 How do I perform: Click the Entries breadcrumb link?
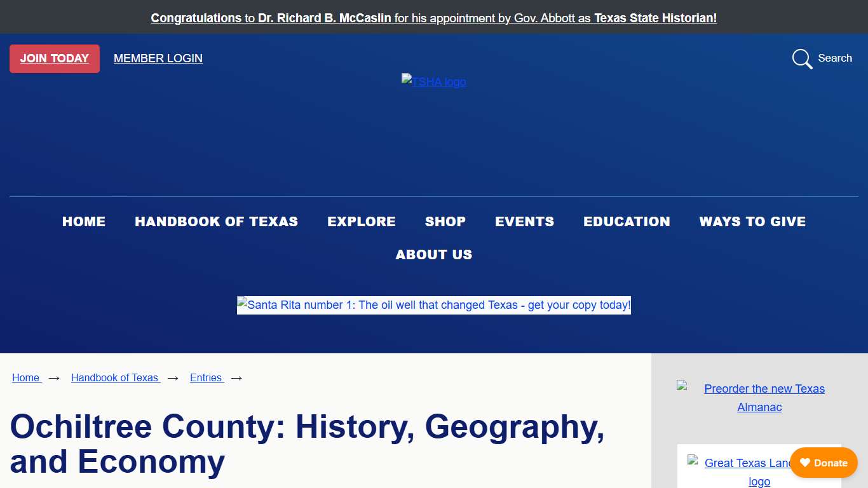pos(206,377)
